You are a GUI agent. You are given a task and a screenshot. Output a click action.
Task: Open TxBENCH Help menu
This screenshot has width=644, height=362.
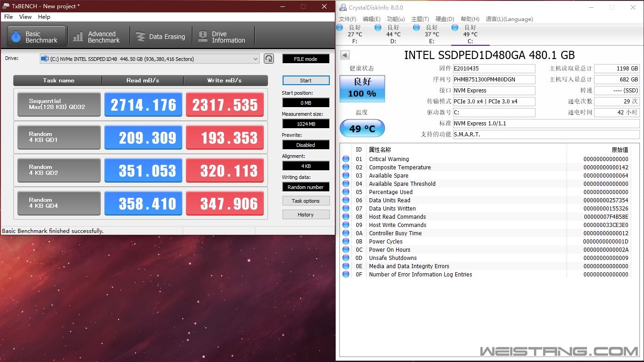pyautogui.click(x=44, y=17)
